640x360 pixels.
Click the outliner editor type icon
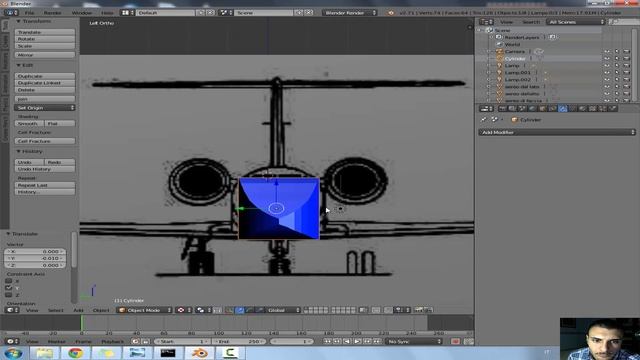[x=486, y=22]
